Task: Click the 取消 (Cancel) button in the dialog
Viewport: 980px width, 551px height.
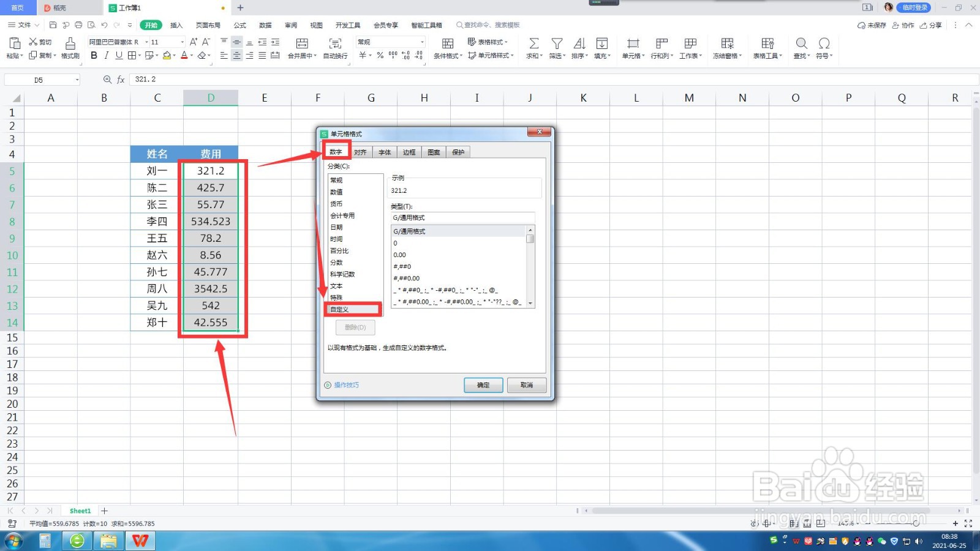Action: (x=527, y=385)
